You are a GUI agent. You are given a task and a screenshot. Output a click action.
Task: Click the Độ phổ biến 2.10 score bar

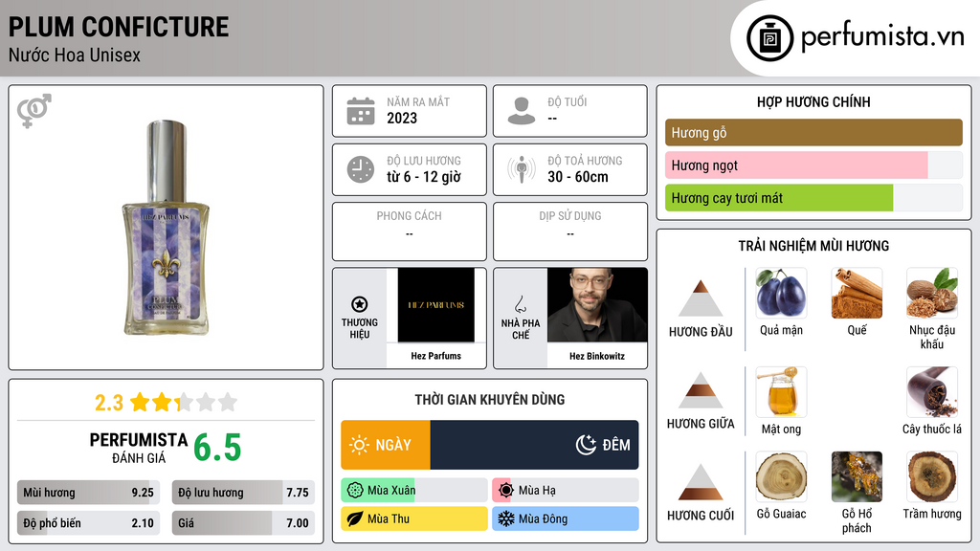coord(88,523)
